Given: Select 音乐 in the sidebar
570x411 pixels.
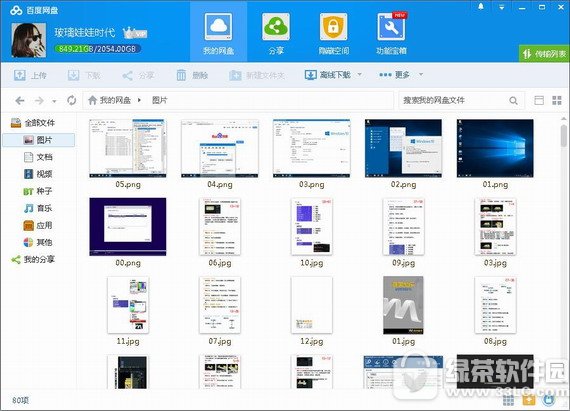Looking at the screenshot, I should click(x=39, y=208).
